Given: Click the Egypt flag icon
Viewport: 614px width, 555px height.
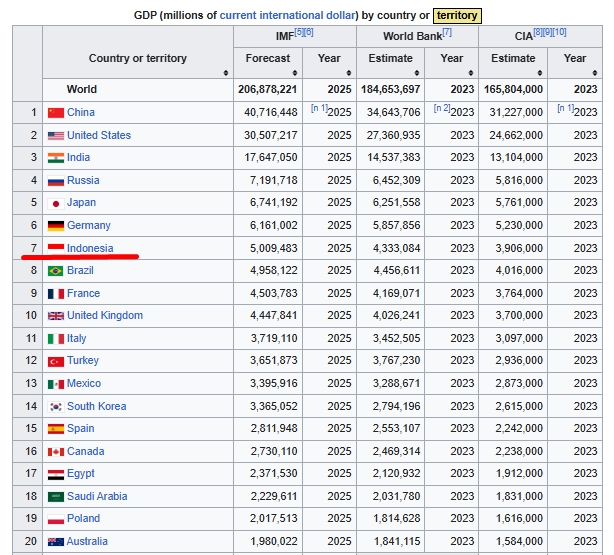Looking at the screenshot, I should (56, 475).
